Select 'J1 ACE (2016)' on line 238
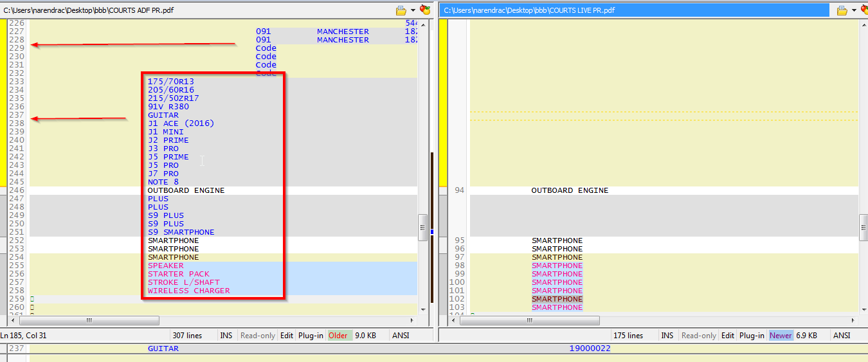Viewport: 868px width, 362px height. [x=181, y=123]
